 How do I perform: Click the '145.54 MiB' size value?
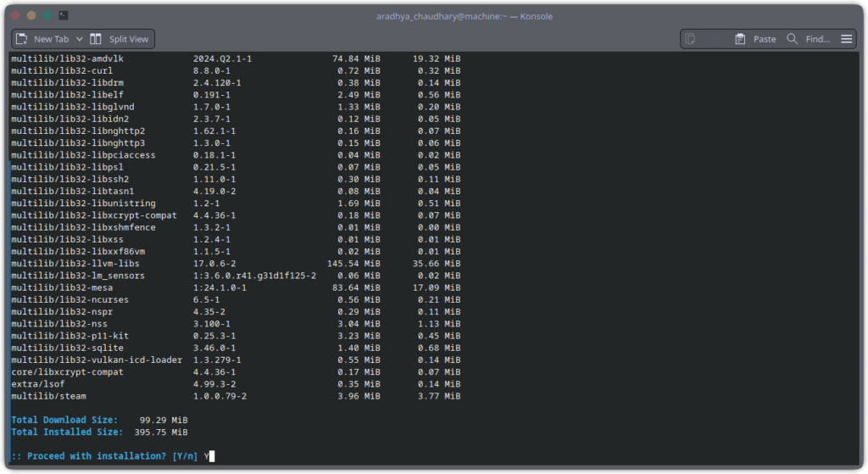pyautogui.click(x=353, y=264)
